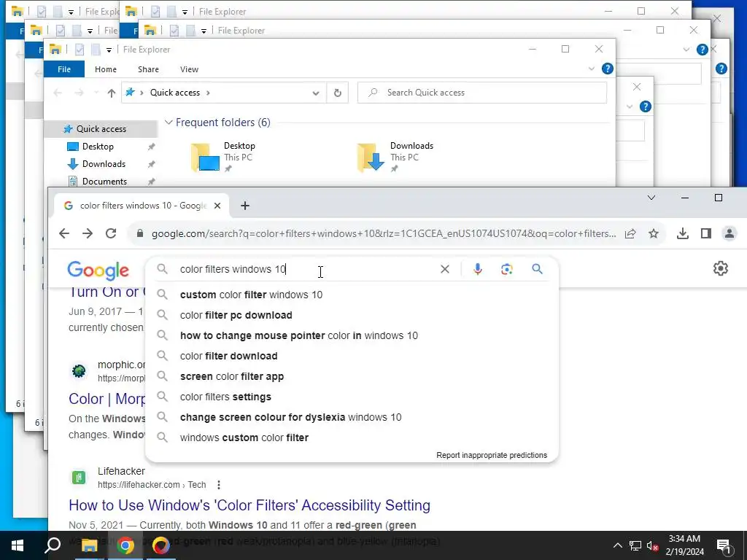Collapse Frequent folders group
Screen dimensions: 747x560
(x=169, y=122)
